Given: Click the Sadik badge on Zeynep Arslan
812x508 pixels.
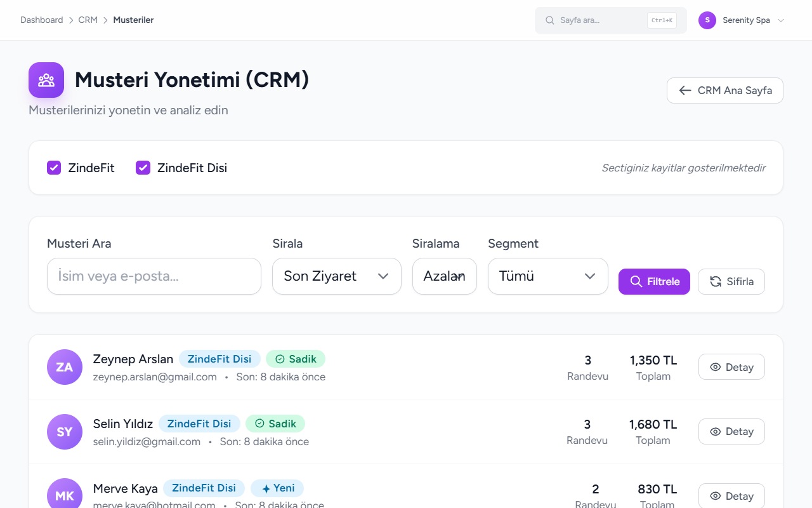Looking at the screenshot, I should 296,359.
